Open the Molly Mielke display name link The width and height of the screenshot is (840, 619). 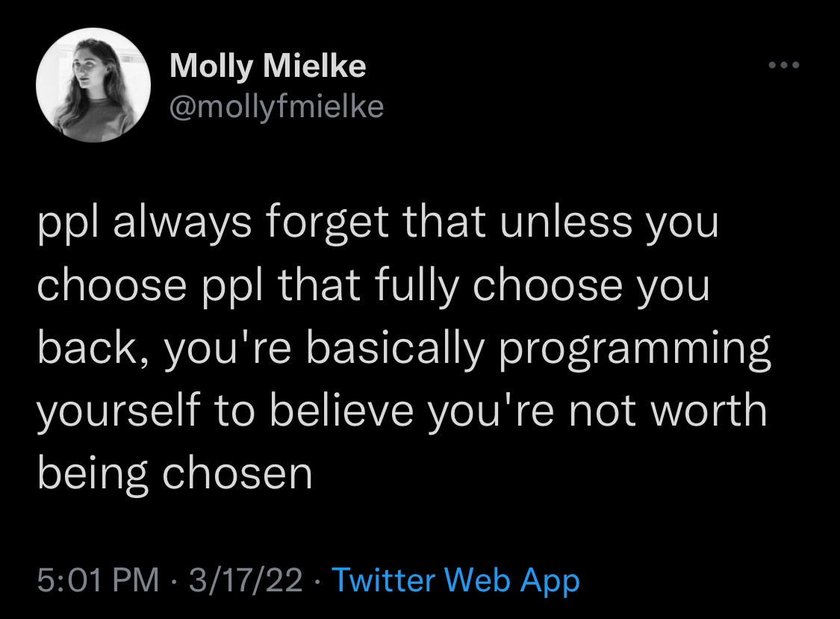pos(268,66)
